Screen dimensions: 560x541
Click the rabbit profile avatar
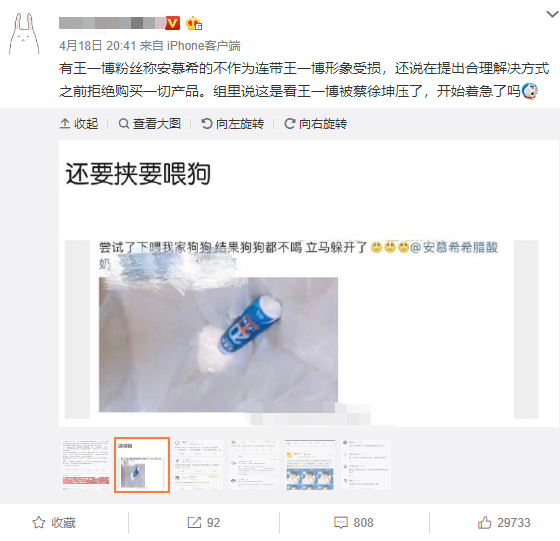(x=24, y=34)
